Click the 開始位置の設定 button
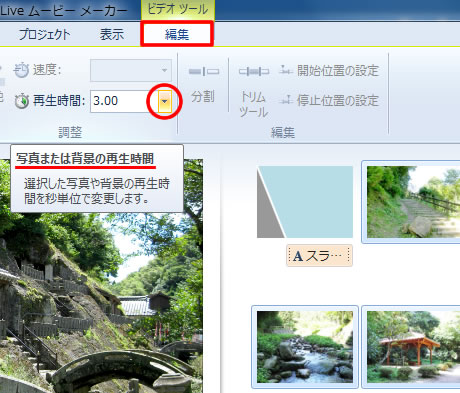The height and width of the screenshot is (393, 460). (x=329, y=70)
